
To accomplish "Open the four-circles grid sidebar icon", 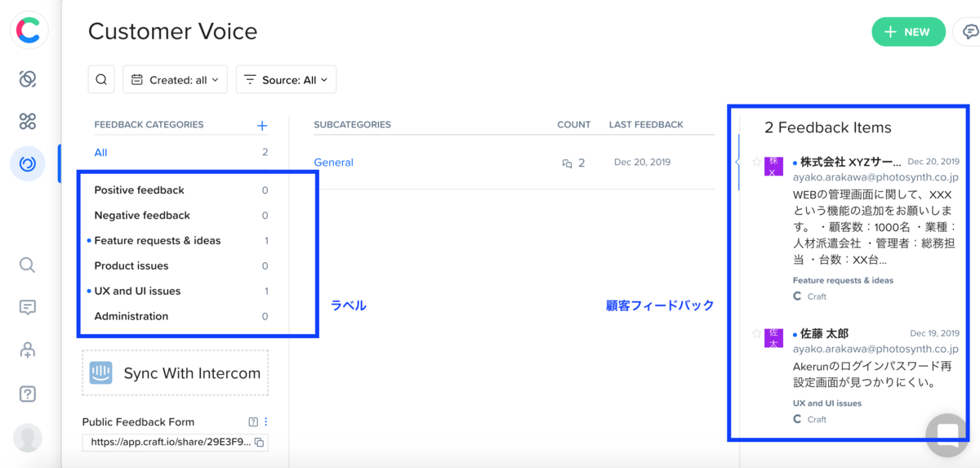I will click(28, 122).
